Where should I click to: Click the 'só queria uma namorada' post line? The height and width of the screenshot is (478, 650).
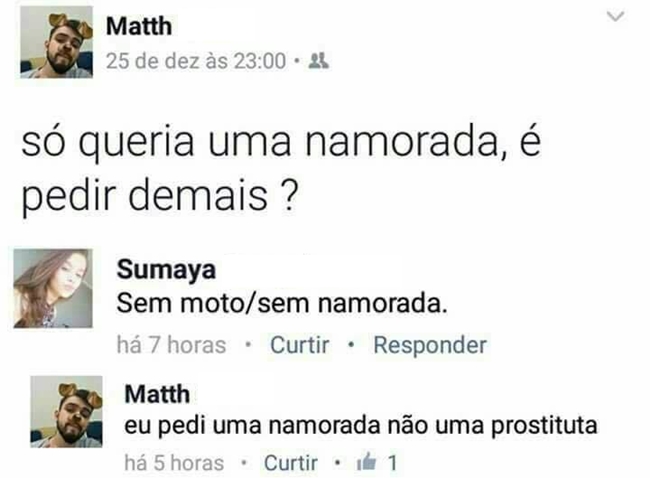click(x=281, y=142)
